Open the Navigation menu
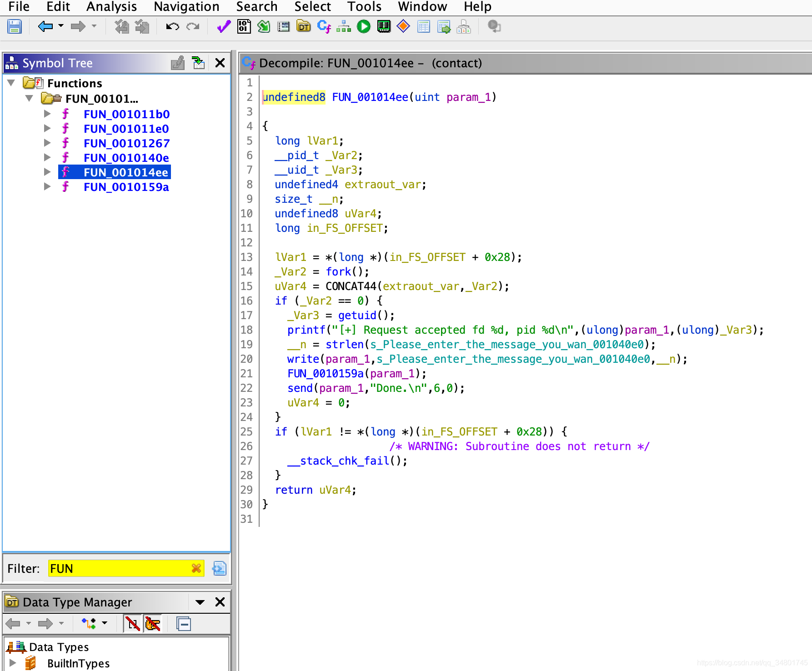The width and height of the screenshot is (812, 671). coord(186,6)
